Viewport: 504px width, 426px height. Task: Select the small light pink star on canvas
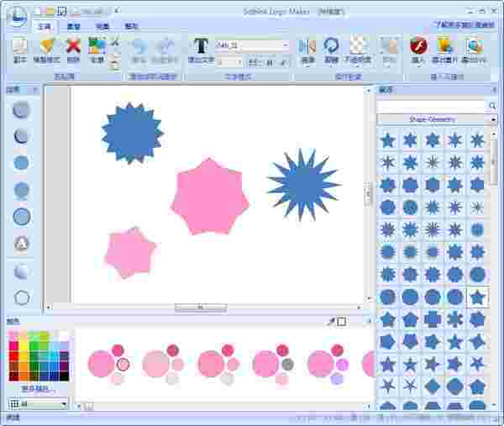click(130, 252)
